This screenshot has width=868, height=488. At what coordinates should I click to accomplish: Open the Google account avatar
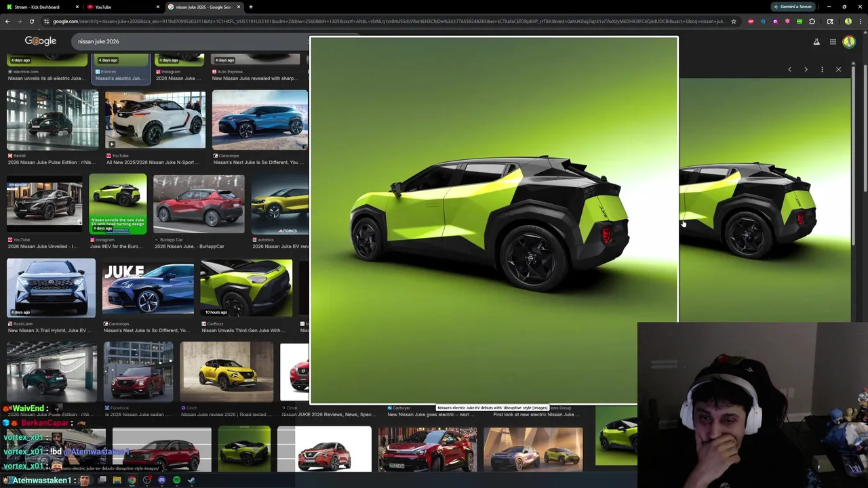point(849,41)
